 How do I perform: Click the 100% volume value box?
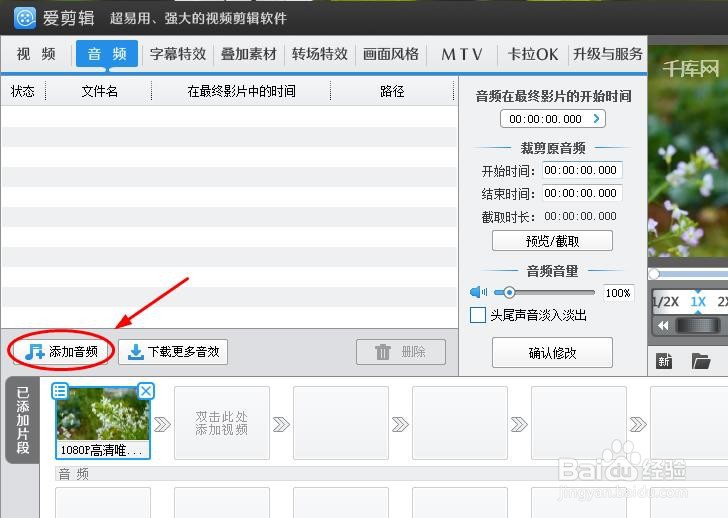click(x=618, y=293)
